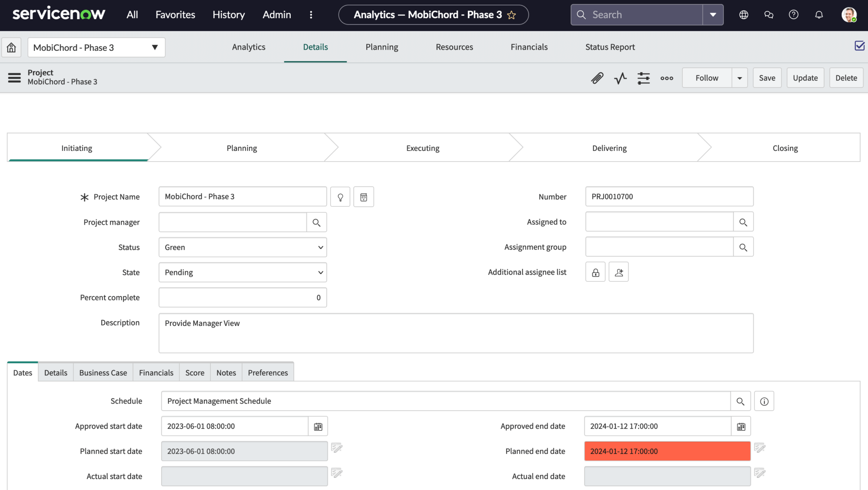
Task: Look up Assignment group with the search icon
Action: tap(743, 247)
